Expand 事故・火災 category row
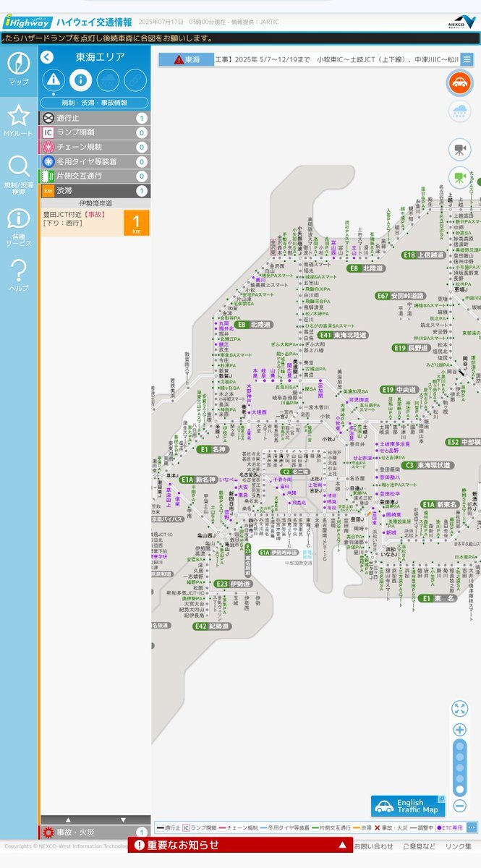 point(94,833)
